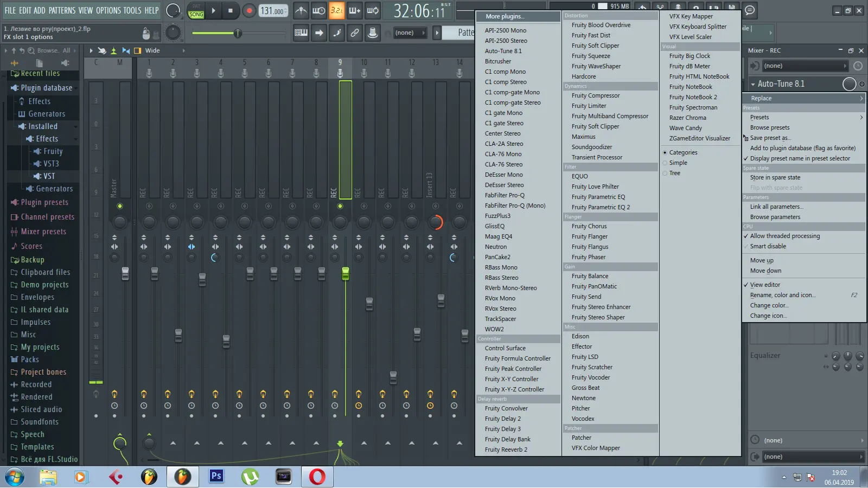Open the Wide layout dropdown arrow
This screenshot has width=868, height=488.
[x=183, y=50]
